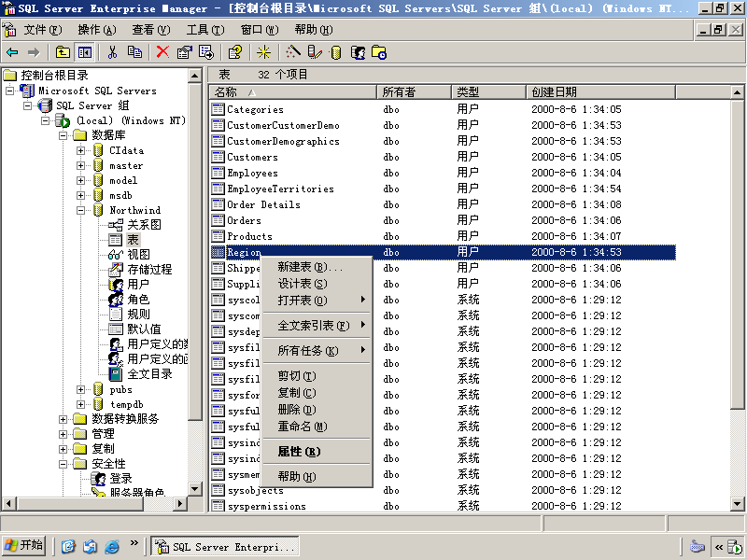
Task: Expand the msdb database node
Action: (80, 195)
